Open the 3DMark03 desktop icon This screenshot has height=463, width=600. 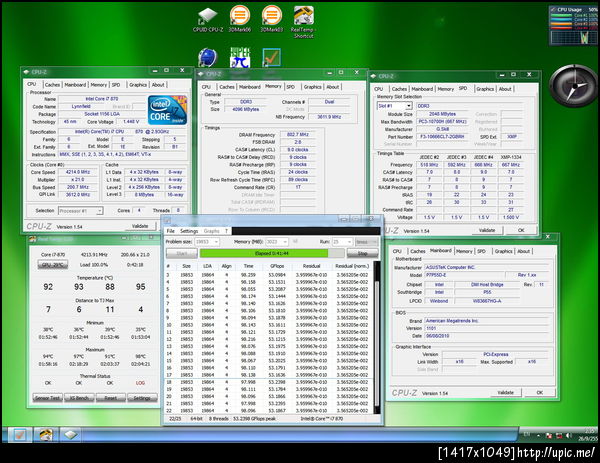270,17
